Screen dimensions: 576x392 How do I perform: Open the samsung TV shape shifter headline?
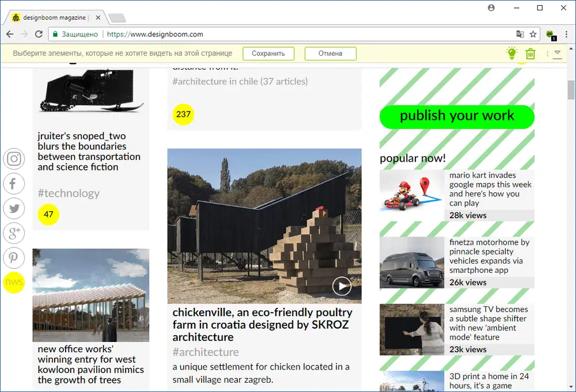(x=488, y=324)
